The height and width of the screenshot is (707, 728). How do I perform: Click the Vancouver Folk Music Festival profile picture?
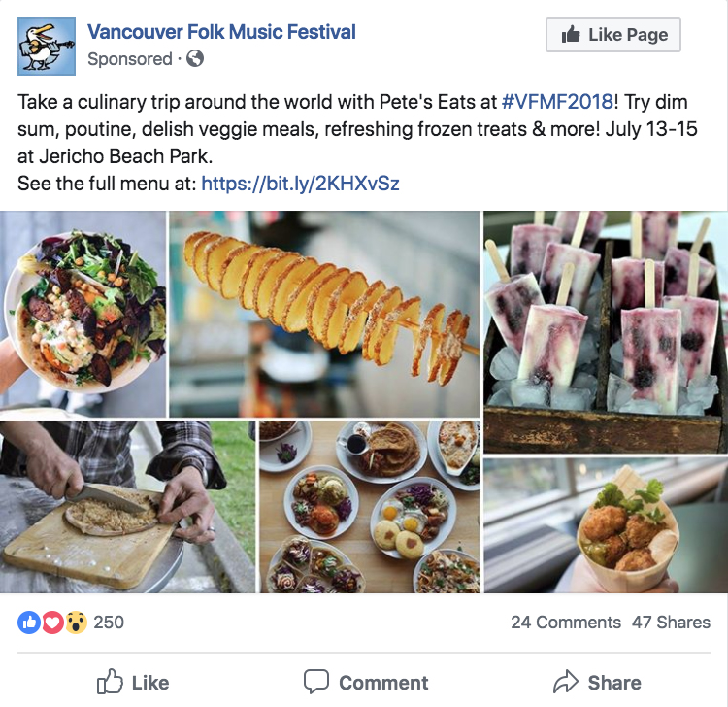[47, 46]
